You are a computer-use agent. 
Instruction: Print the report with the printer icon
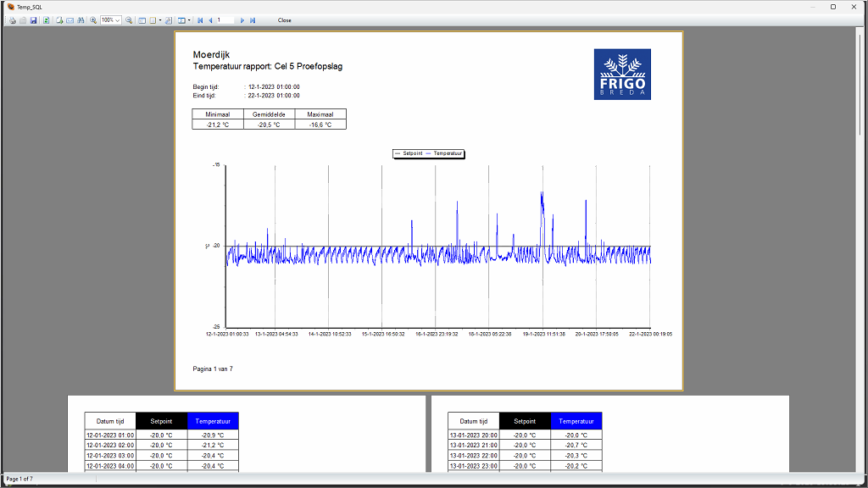click(12, 20)
